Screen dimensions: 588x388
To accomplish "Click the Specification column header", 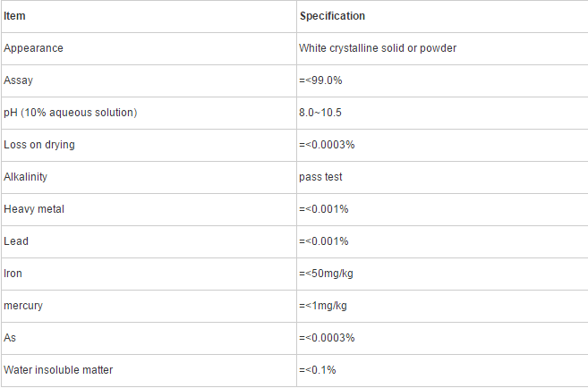I will click(x=332, y=16).
